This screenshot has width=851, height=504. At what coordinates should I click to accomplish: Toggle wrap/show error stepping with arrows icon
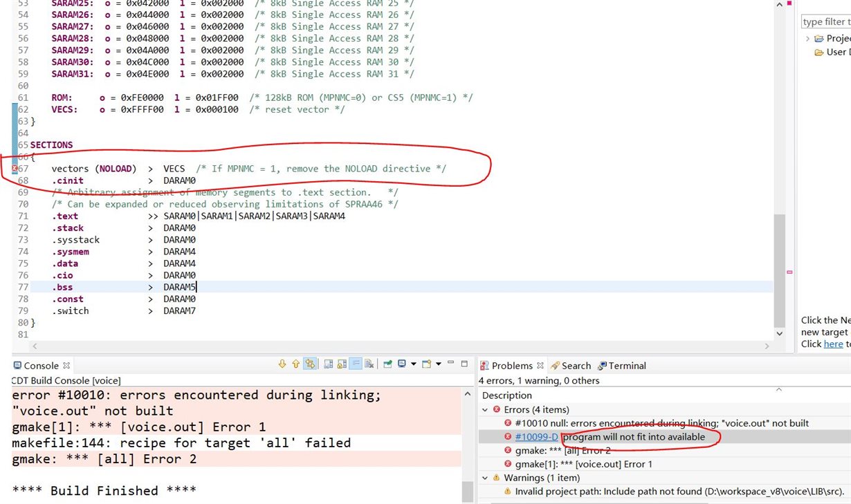pyautogui.click(x=310, y=364)
